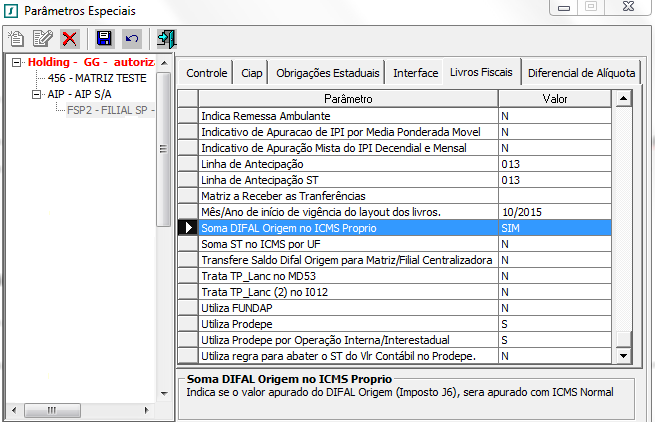The height and width of the screenshot is (422, 655).
Task: Select FSP2 - FILIAL SP tree item
Action: [110, 110]
